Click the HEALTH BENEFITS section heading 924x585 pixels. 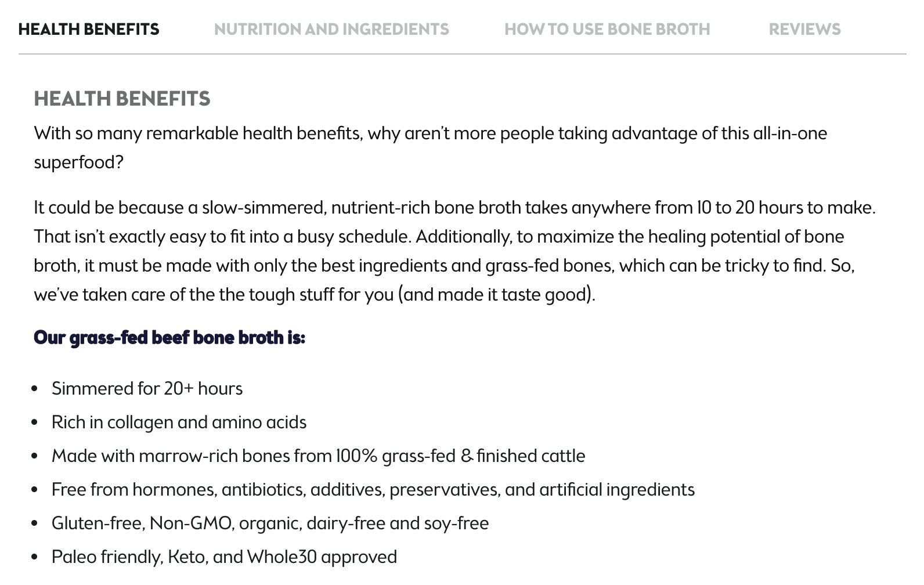coord(122,99)
